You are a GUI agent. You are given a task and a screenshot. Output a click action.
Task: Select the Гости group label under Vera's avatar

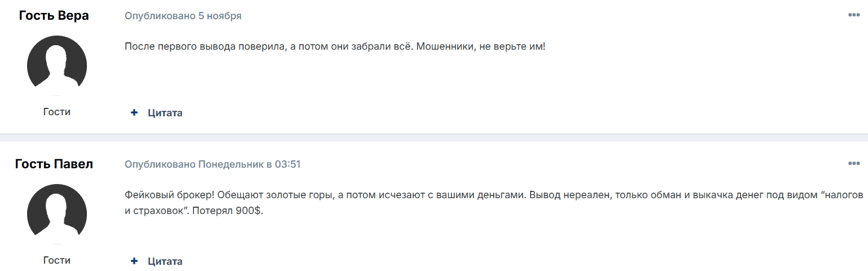click(57, 112)
